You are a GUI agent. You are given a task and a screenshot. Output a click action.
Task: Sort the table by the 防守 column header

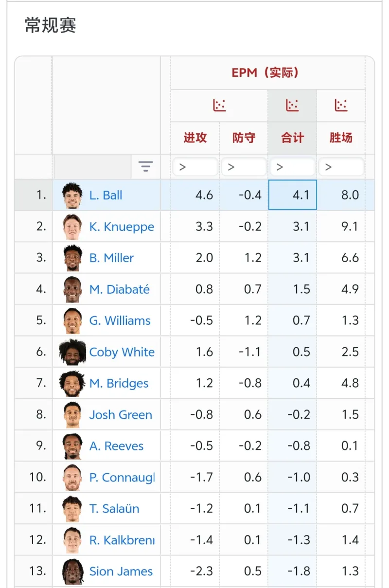tap(244, 138)
